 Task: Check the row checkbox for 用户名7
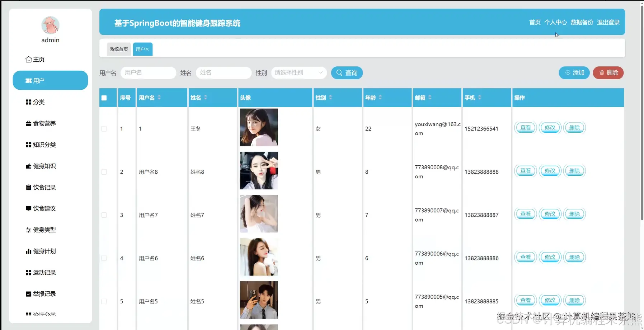tap(104, 215)
